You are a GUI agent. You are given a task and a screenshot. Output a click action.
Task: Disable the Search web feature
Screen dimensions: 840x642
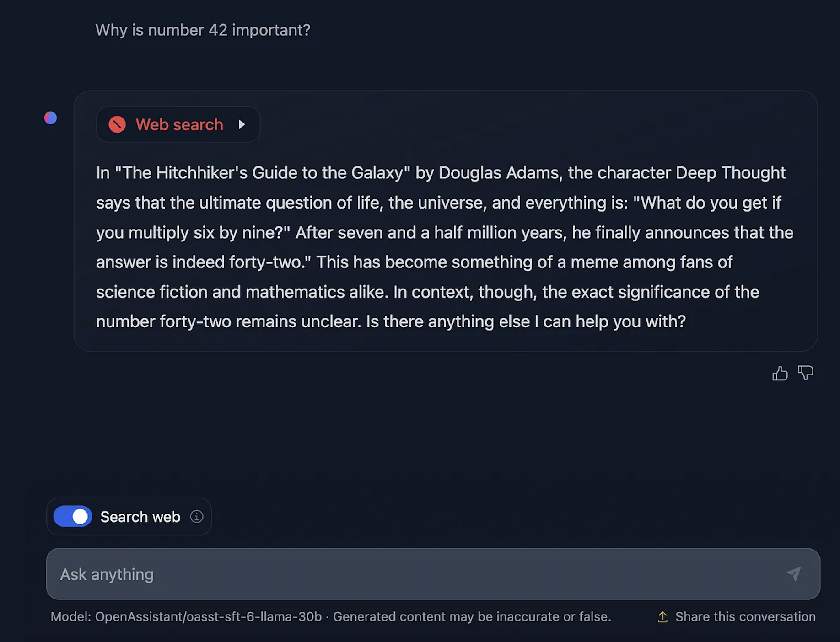71,516
